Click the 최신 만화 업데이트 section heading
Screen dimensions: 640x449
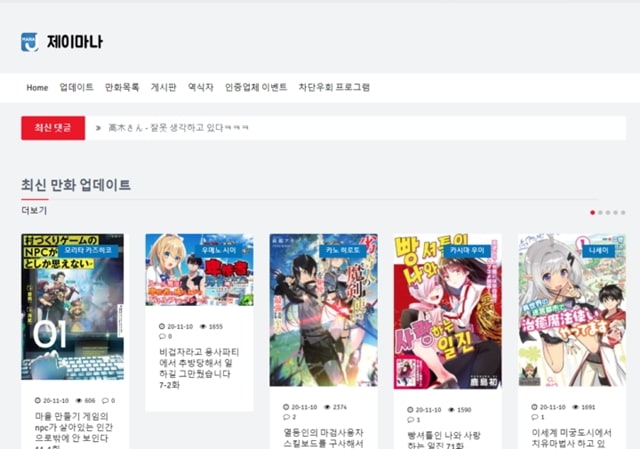coord(76,185)
